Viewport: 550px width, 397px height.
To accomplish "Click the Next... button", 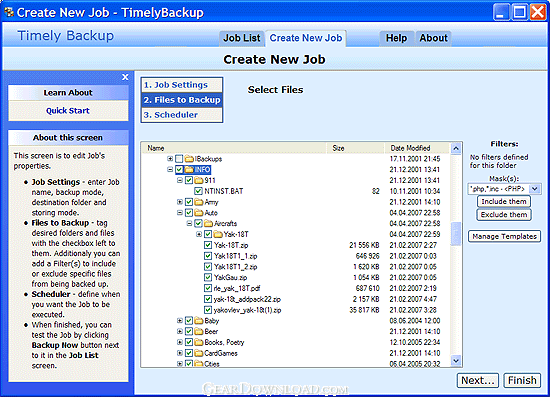I will click(x=477, y=381).
